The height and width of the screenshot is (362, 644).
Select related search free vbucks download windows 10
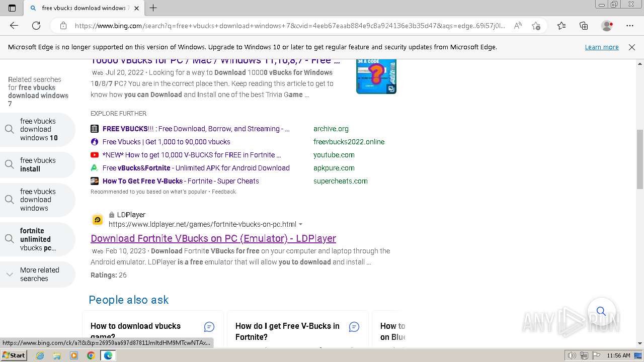38,130
